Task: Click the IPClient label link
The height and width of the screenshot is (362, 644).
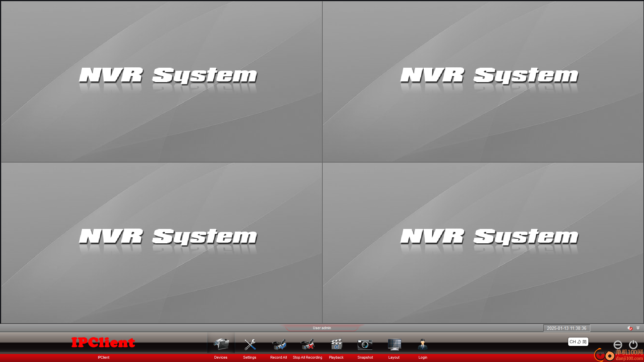Action: click(x=103, y=357)
